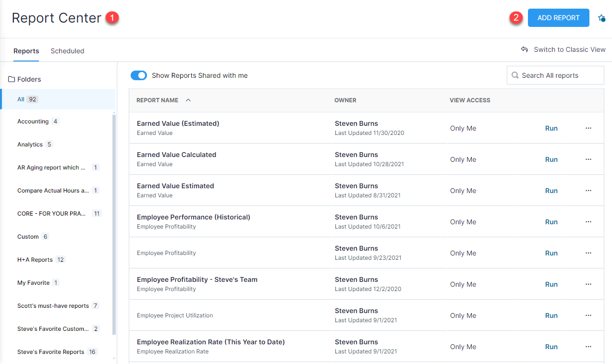Click the Search All reports field
Image resolution: width=612 pixels, height=364 pixels.
click(560, 75)
